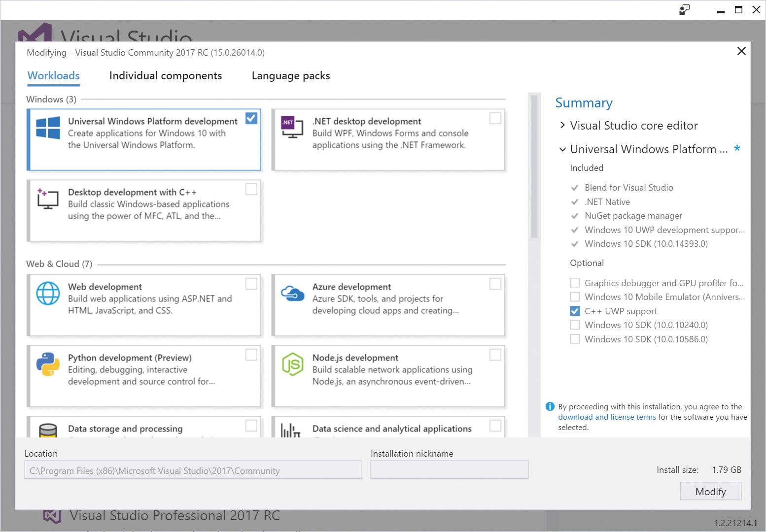Screen dimensions: 766x532
Task: Collapse Universal Windows Platform summary section
Action: pos(562,149)
